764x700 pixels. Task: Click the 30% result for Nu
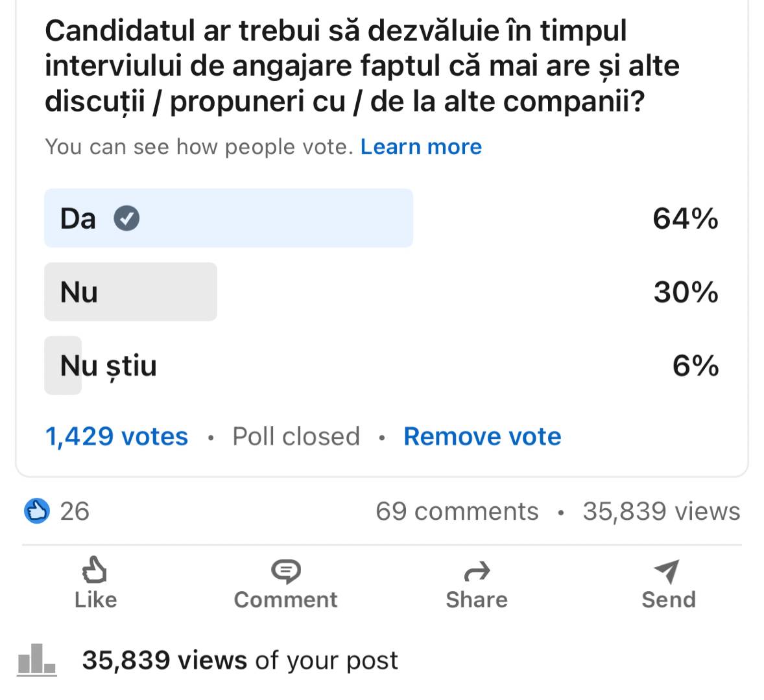(686, 292)
